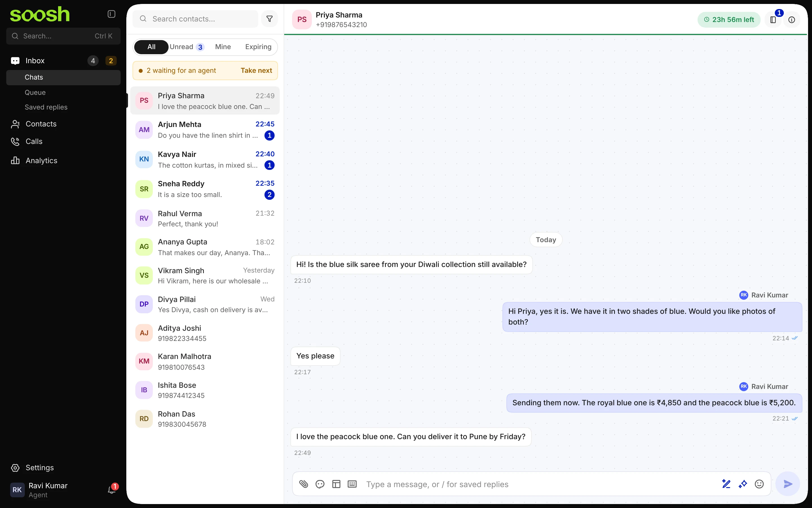Send the message with the arrow button
The image size is (812, 508).
(x=788, y=484)
